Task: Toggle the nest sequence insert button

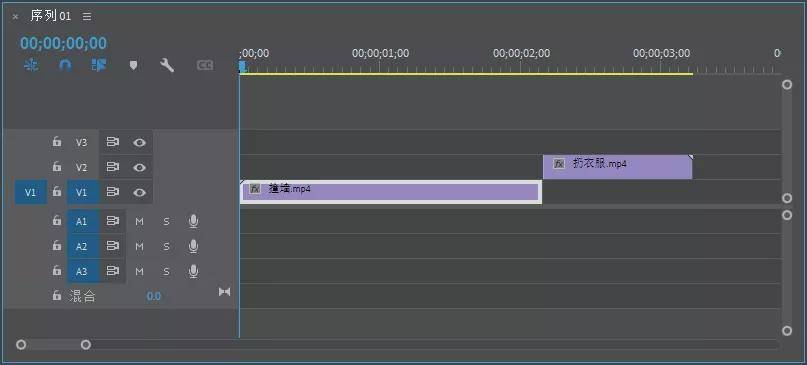Action: (x=31, y=65)
